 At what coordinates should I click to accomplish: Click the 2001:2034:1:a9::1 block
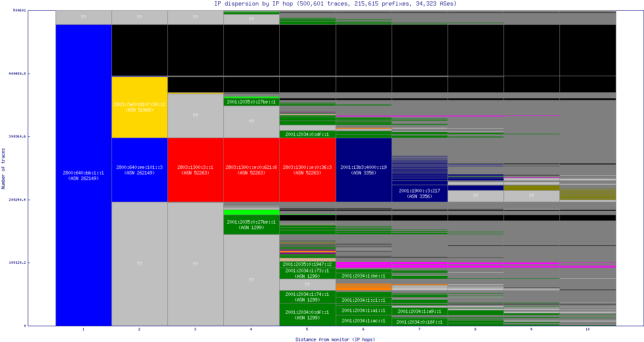(420, 311)
